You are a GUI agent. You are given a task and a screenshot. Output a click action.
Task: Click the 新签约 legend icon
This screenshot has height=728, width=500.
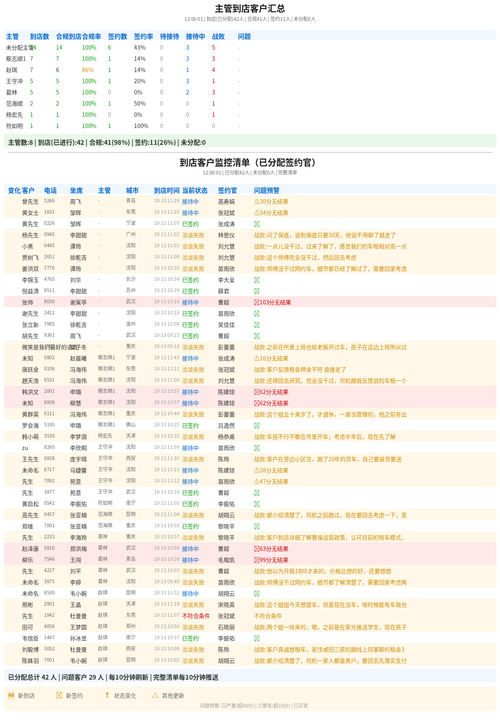pos(59,695)
